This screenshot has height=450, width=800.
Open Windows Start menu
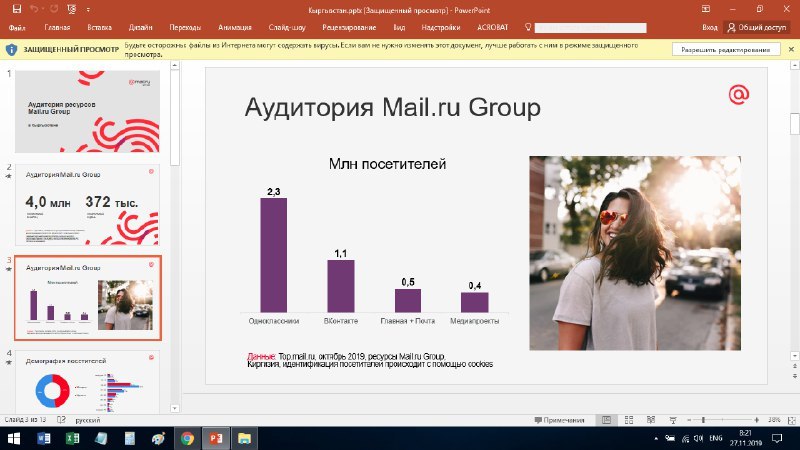[x=14, y=438]
